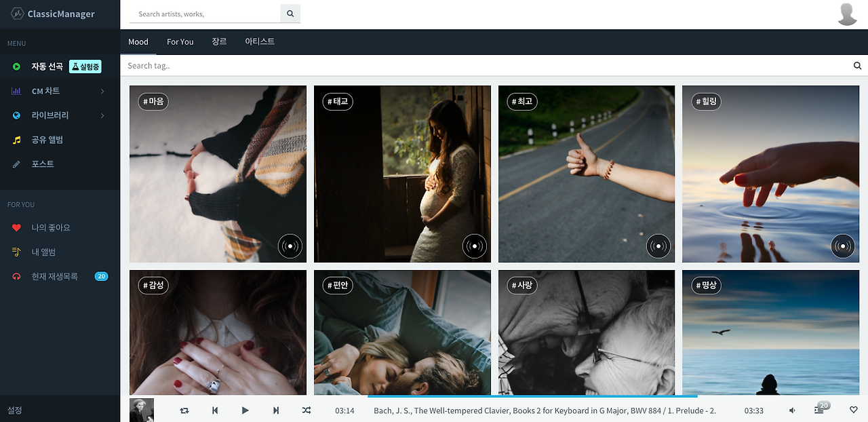This screenshot has width=868, height=422.
Task: Seek on the blue playback progress bar
Action: coord(532,396)
